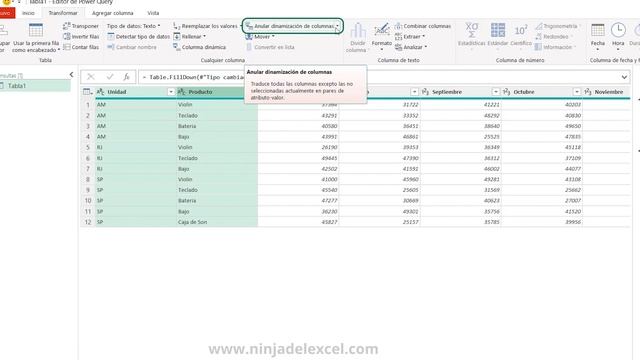
Task: Click the Transponer icon button
Action: 81,26
